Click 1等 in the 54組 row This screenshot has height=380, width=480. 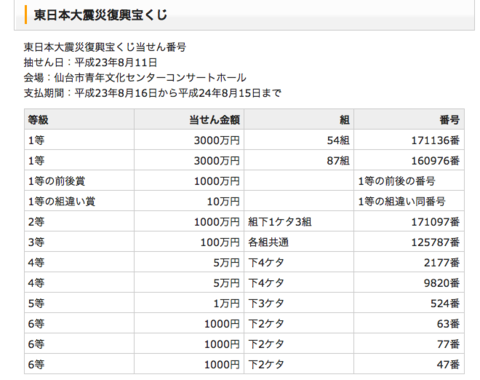[36, 140]
